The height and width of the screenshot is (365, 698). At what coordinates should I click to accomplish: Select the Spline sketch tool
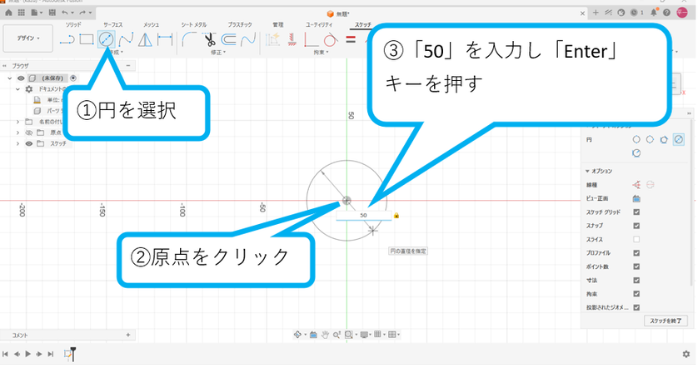tap(126, 40)
